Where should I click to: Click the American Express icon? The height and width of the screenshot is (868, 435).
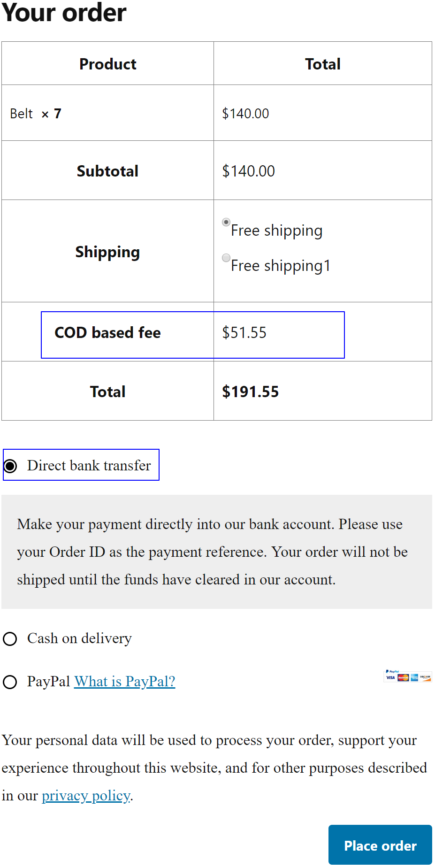coord(414,677)
